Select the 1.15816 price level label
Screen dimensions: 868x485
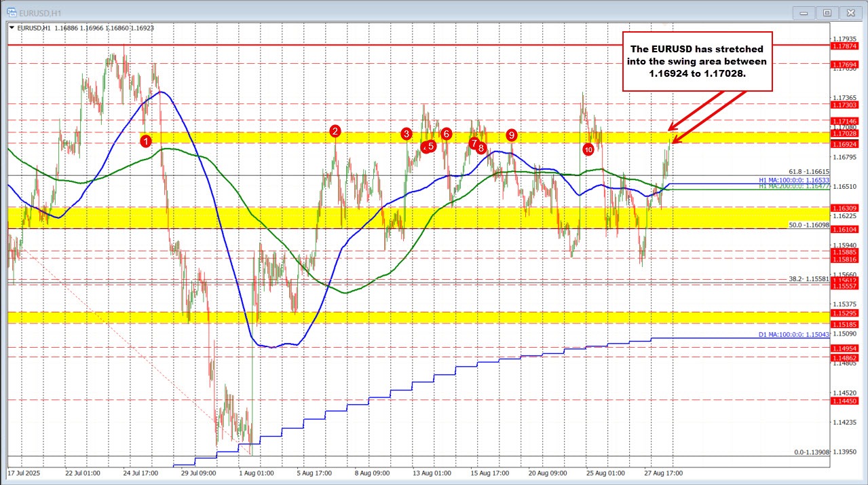pyautogui.click(x=844, y=259)
